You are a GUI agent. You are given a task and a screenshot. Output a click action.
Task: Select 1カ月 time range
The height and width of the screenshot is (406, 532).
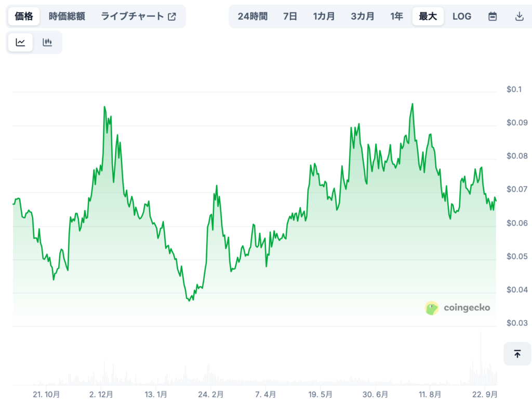pos(324,16)
